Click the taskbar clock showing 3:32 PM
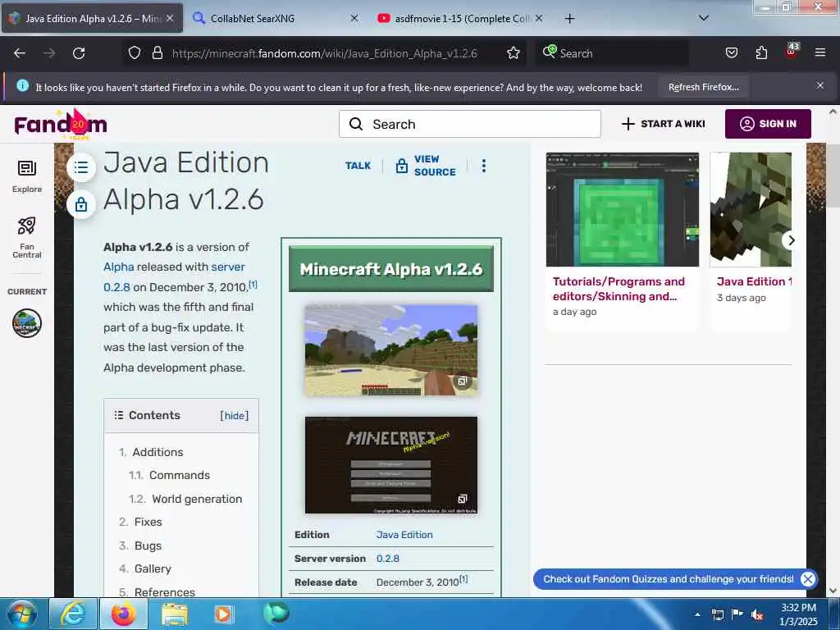840x630 pixels. tap(798, 614)
